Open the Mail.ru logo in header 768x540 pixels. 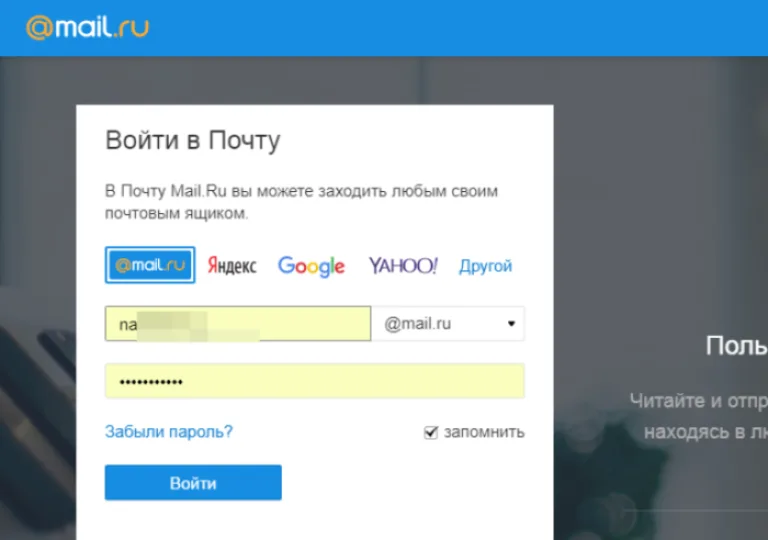87,27
